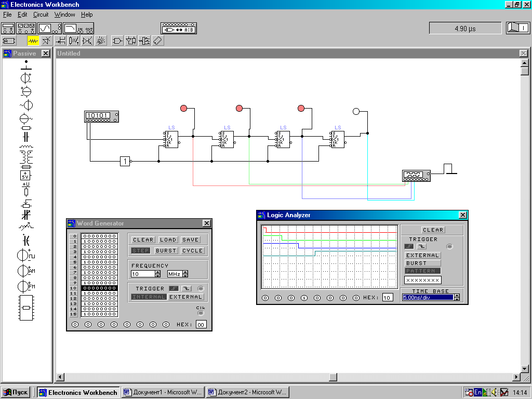532x399 pixels.
Task: Open the hybrid/DAC parts bin
Action: [x=87, y=41]
